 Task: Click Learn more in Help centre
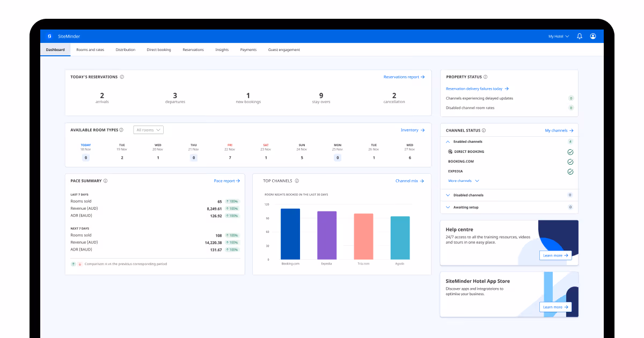[x=555, y=255]
